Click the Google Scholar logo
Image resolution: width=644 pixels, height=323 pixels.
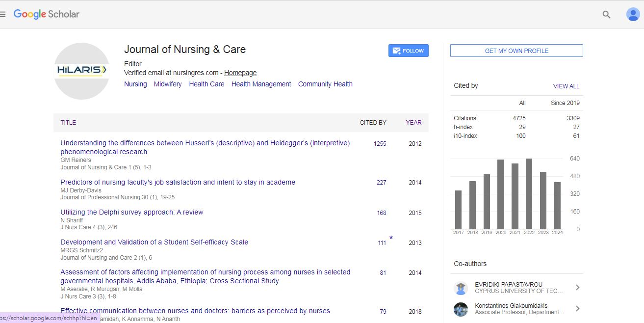(46, 14)
